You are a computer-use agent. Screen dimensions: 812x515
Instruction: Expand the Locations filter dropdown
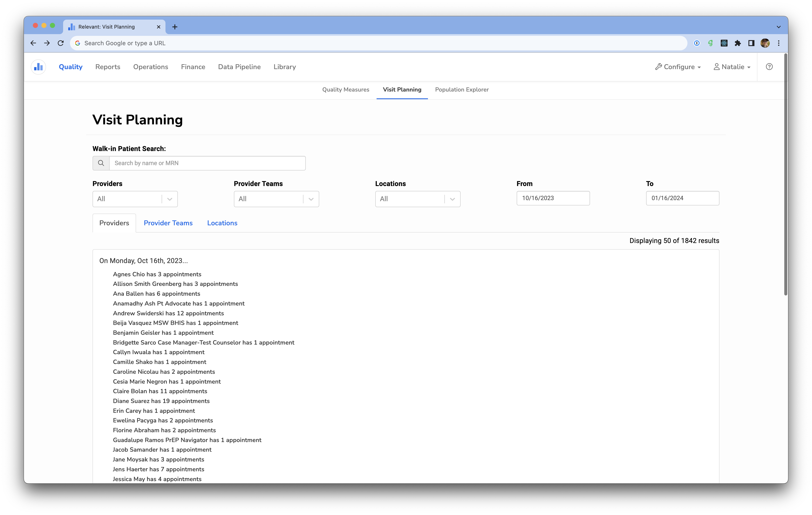452,199
